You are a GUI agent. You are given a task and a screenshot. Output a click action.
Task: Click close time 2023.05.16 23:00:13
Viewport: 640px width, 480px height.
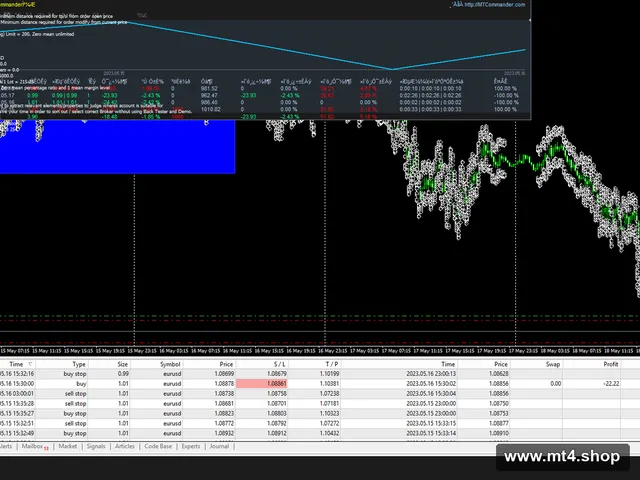pyautogui.click(x=431, y=373)
